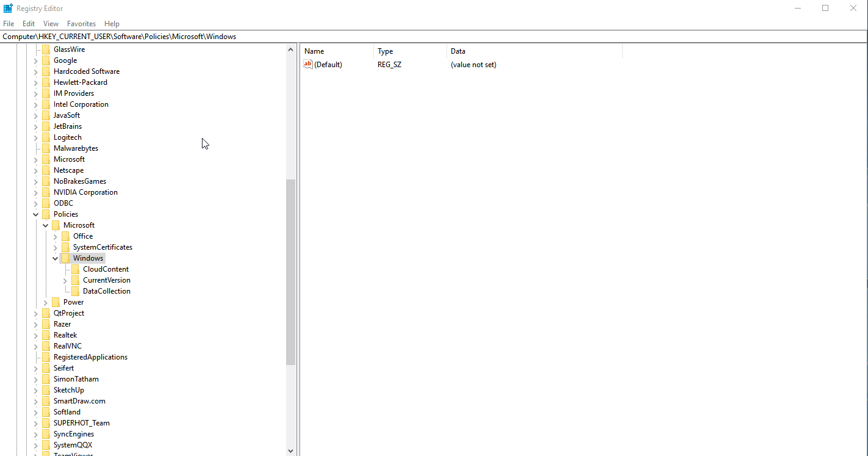This screenshot has height=456, width=868.
Task: Click the Logitech folder icon
Action: tap(46, 137)
